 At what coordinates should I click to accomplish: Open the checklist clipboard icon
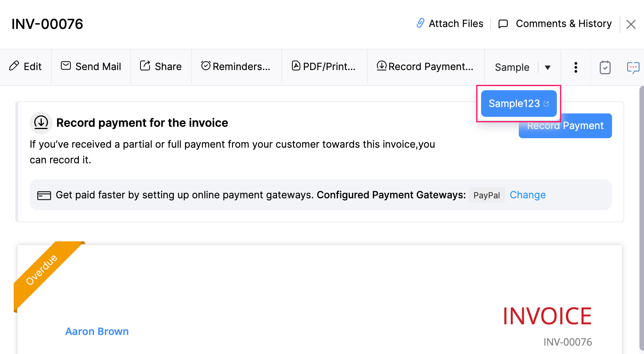(605, 67)
